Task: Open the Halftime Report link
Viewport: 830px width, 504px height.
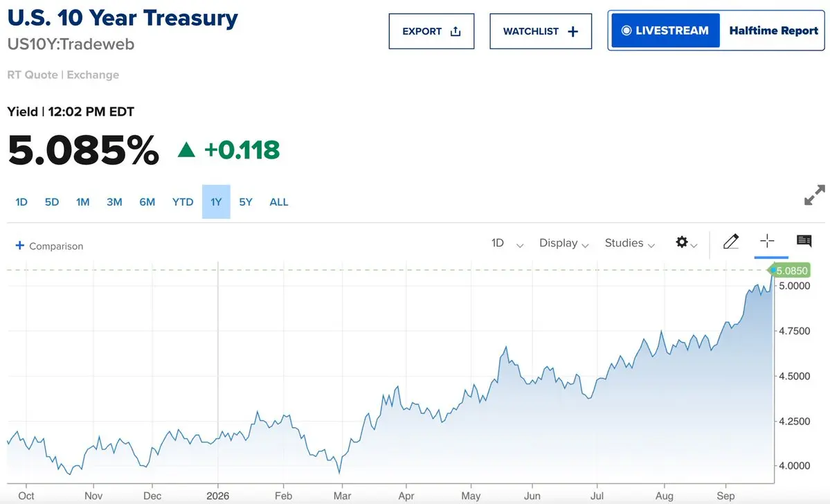Action: 773,30
